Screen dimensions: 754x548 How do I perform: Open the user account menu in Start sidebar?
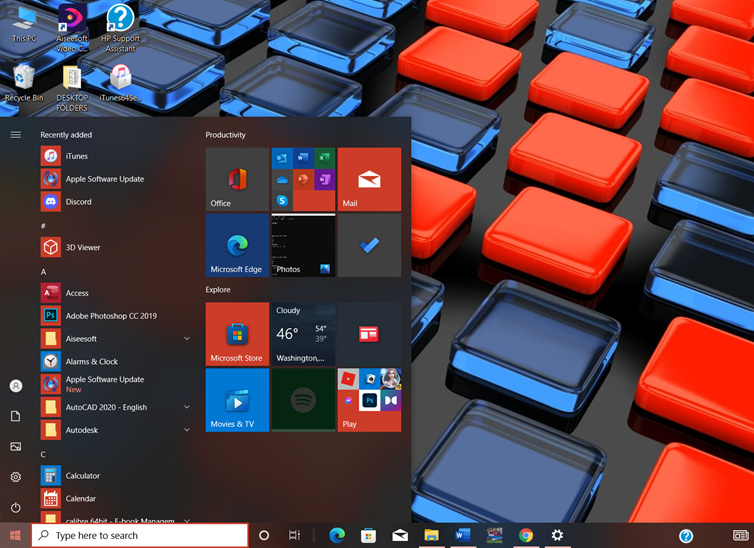point(16,386)
